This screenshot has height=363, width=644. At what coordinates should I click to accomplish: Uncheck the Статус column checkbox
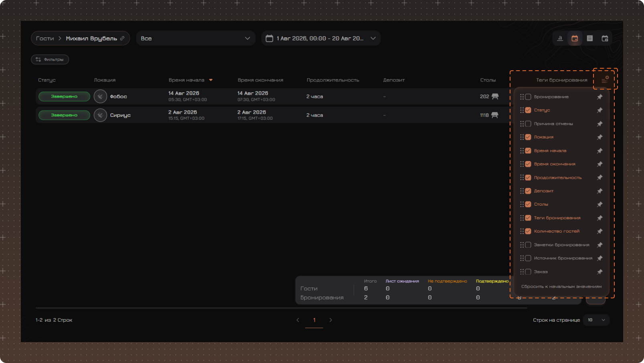[528, 110]
